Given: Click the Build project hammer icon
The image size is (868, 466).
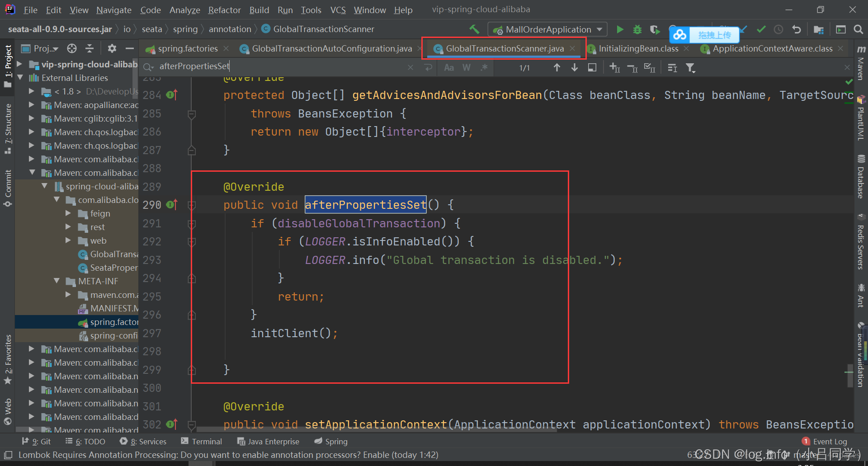Looking at the screenshot, I should 474,29.
